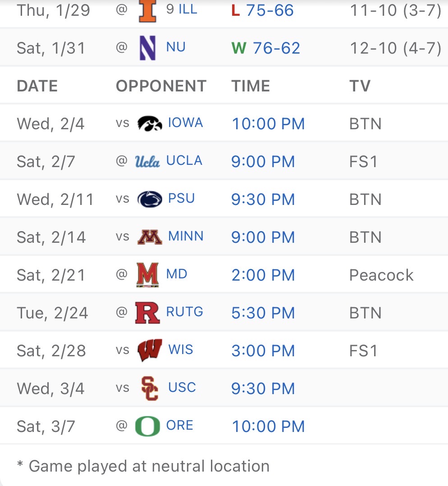Open the IOWA team link
This screenshot has width=448, height=486.
[x=185, y=123]
